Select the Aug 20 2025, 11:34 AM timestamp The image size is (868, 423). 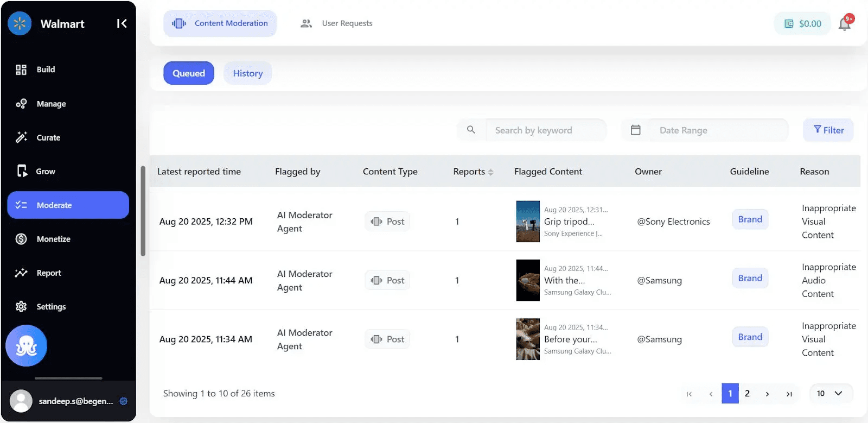(x=206, y=339)
